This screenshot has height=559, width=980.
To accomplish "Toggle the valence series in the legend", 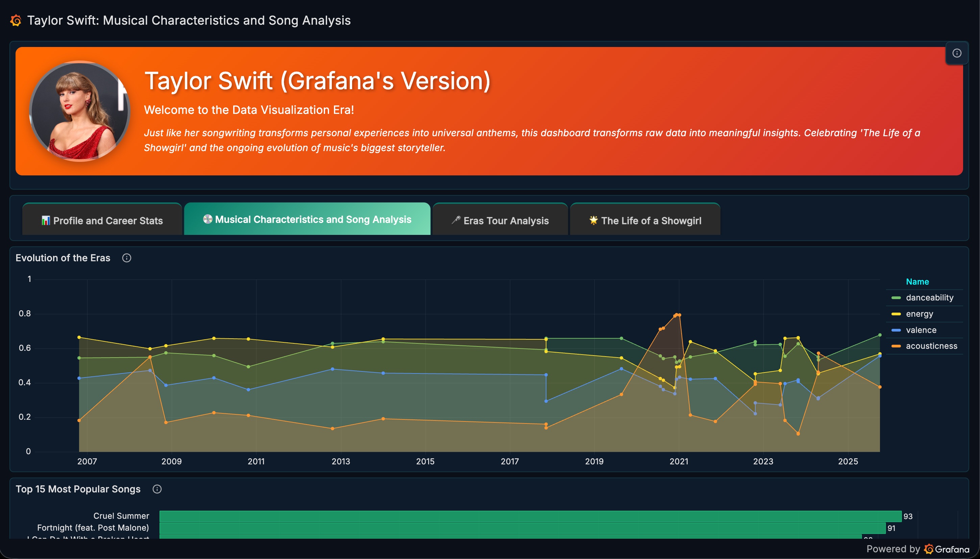I will click(921, 330).
